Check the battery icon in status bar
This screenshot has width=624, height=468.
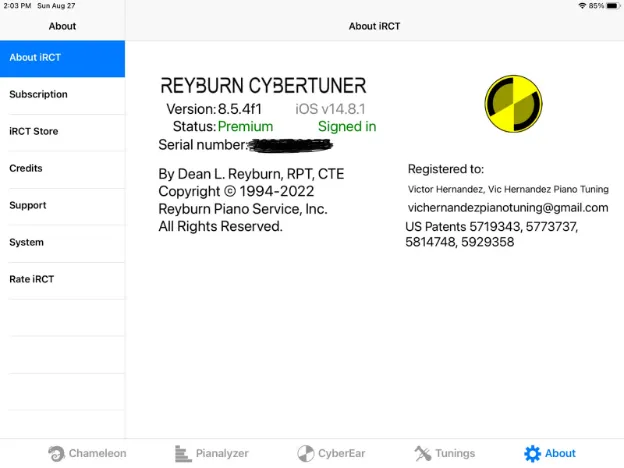point(612,6)
